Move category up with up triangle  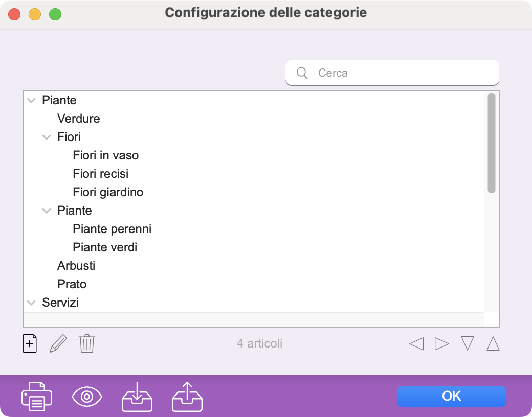(493, 343)
